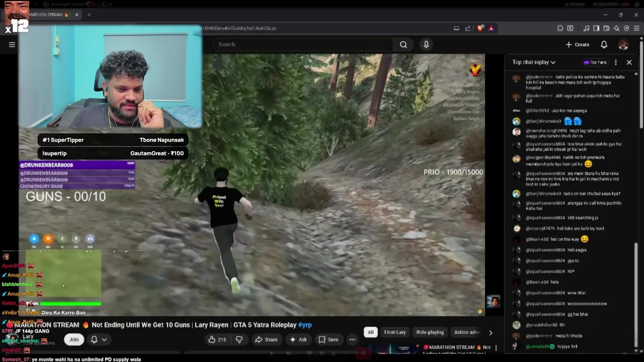This screenshot has height=362, width=644.
Task: Open the Leo AI sparkle icon
Action: point(616,28)
